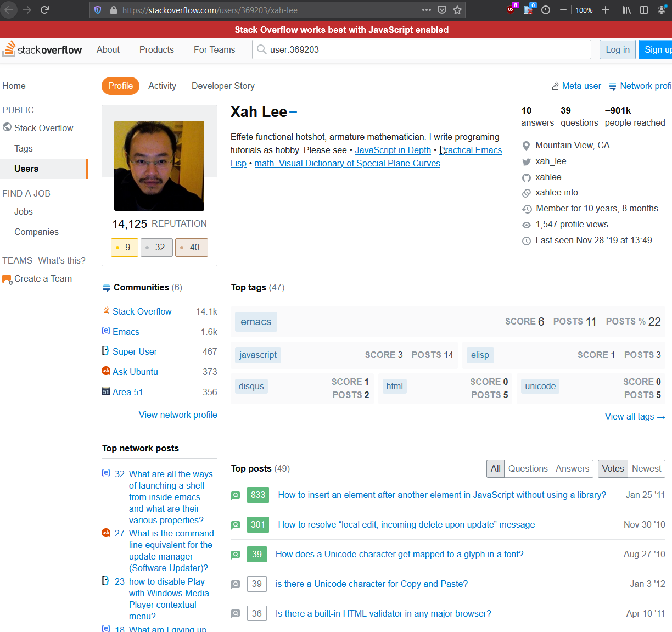Zoom in with the plus icon
The image size is (672, 632).
click(606, 10)
